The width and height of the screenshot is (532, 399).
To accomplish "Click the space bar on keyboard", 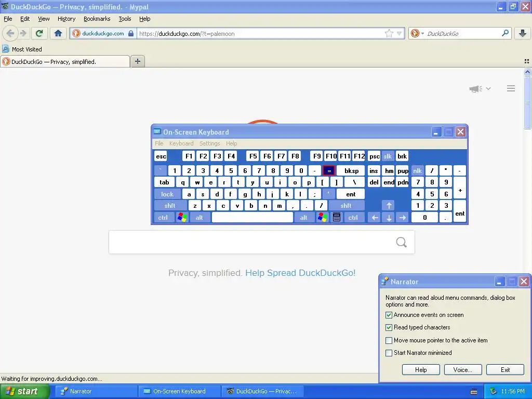I will [252, 218].
